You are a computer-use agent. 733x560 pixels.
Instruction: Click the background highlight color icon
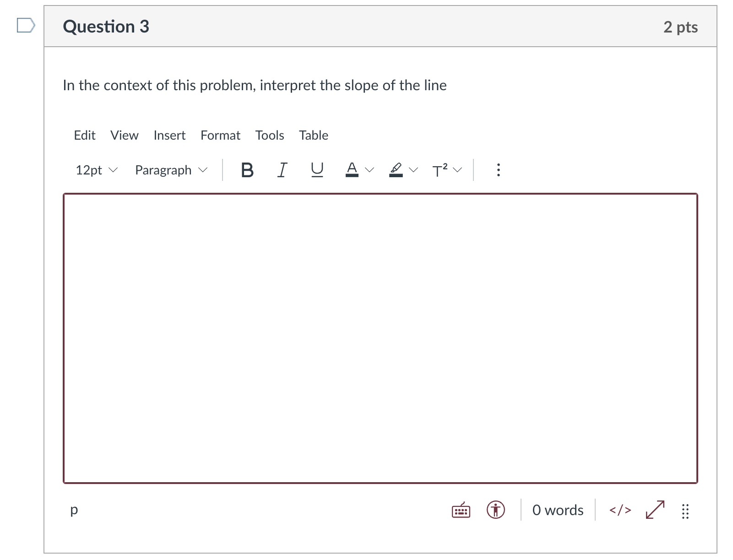[x=396, y=170]
